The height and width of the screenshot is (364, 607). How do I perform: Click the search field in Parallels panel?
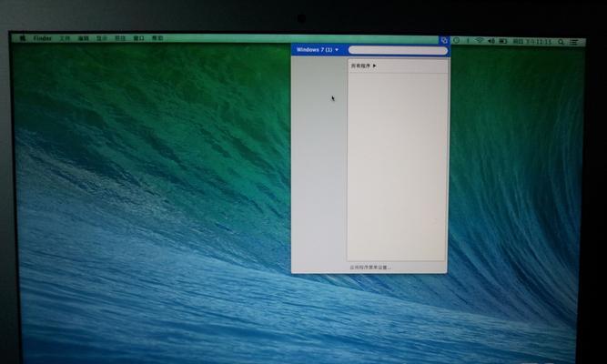tap(398, 50)
